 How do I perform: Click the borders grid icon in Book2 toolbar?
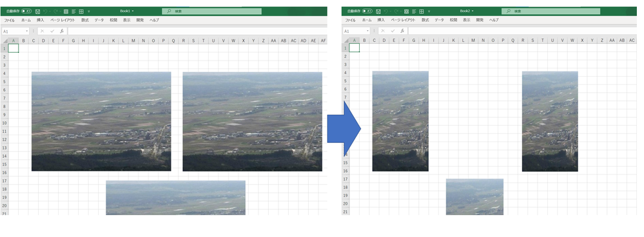click(x=422, y=12)
